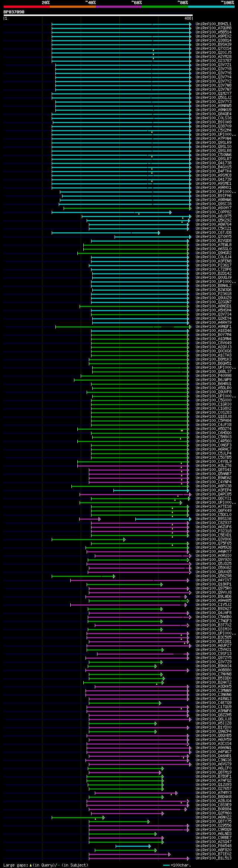Open hit UniRef100_A9NQF1
The width and height of the screenshot is (238, 868).
[x=213, y=327]
